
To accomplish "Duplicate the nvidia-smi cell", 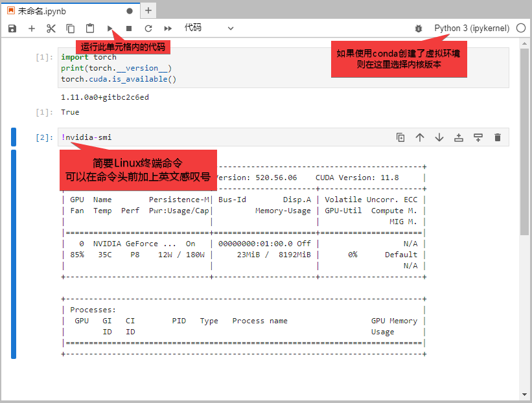I will tap(400, 137).
